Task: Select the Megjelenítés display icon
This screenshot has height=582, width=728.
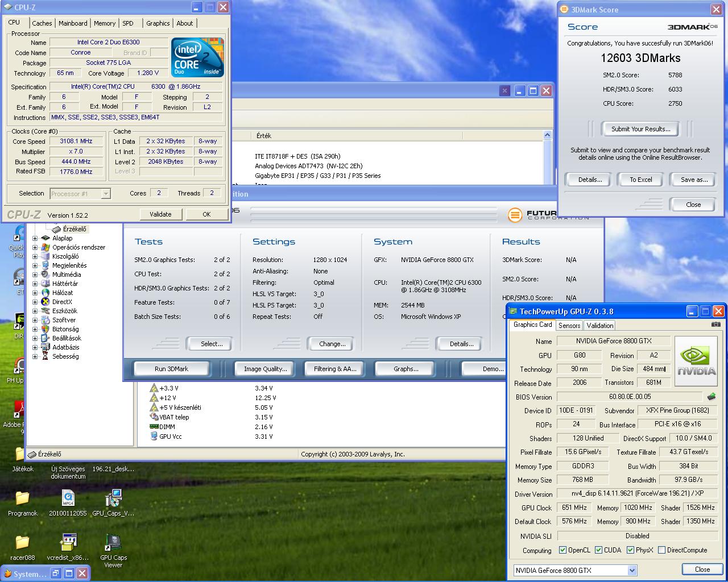Action: [45, 265]
